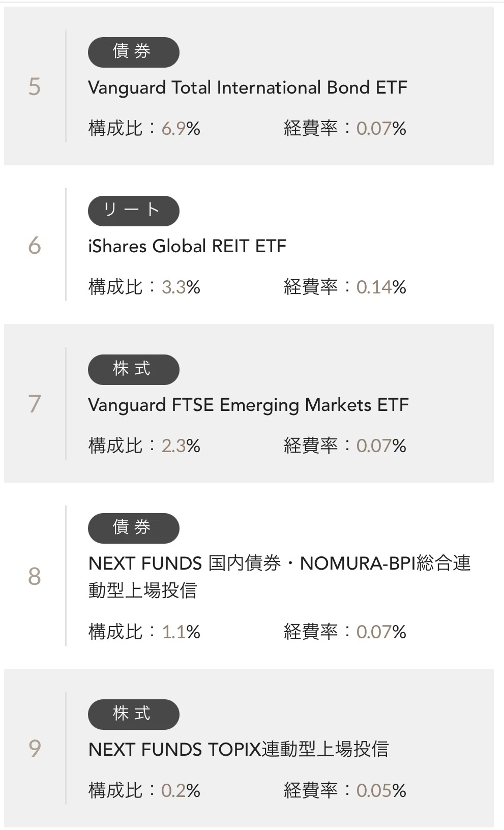Open Vanguard FTSE Emerging Markets ETF entry
Viewport: 504px width, 830px height.
click(248, 405)
